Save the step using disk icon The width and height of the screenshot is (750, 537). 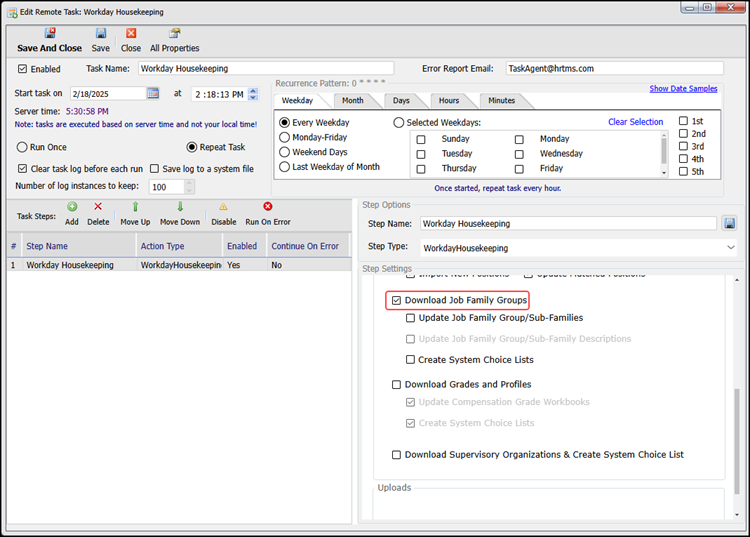[729, 223]
